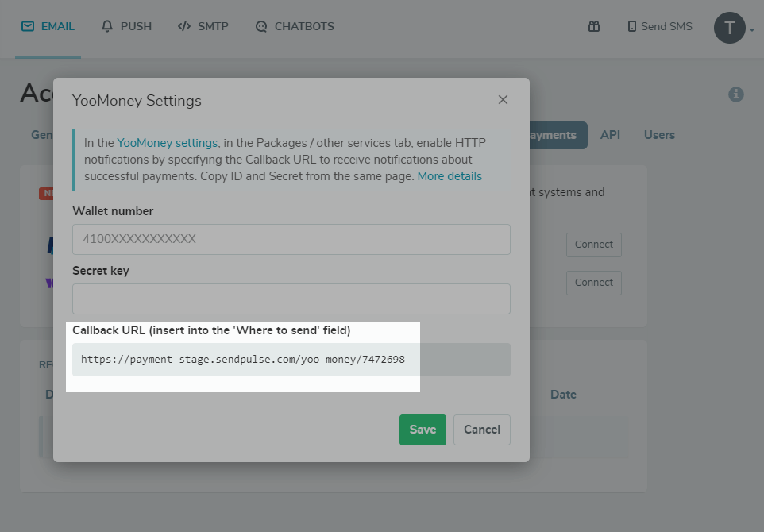Open the EMAIL section in top navigation

[x=48, y=26]
